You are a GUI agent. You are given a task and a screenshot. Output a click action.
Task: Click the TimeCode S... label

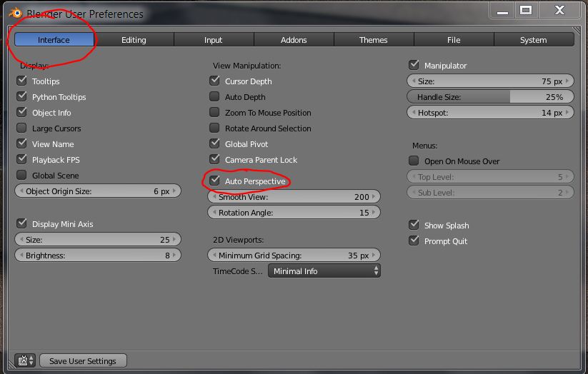[237, 271]
